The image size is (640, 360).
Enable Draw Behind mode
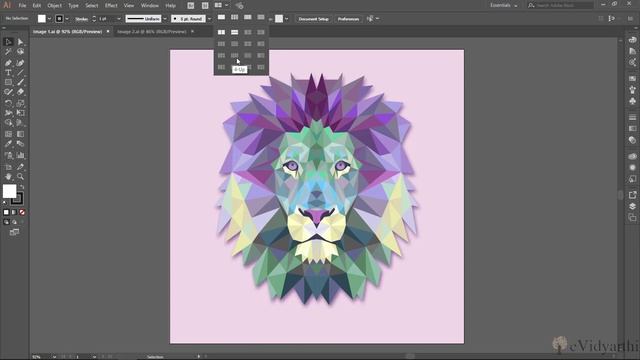(14, 222)
